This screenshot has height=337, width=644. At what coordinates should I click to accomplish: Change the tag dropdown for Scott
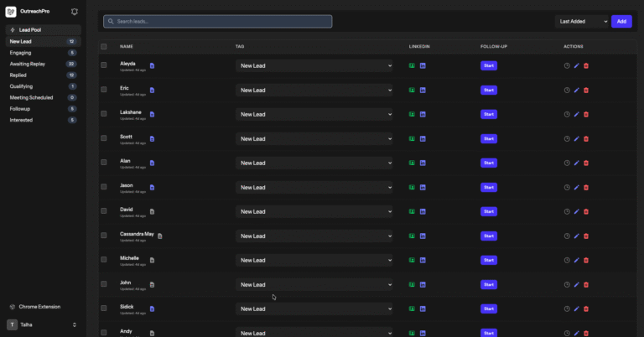click(314, 139)
